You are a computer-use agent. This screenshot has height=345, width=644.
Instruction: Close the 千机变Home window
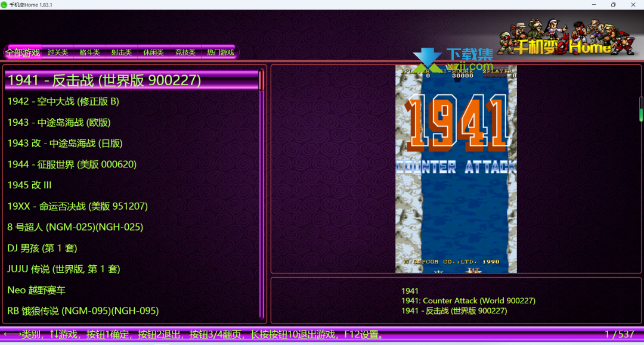point(633,5)
